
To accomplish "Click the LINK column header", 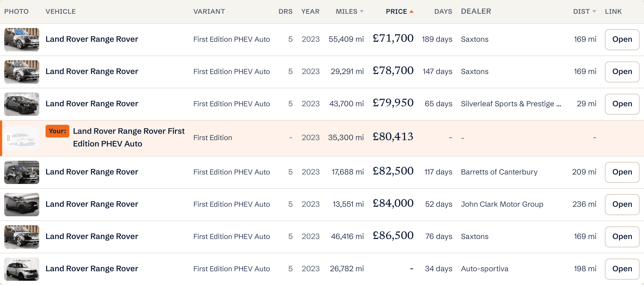I will [613, 11].
